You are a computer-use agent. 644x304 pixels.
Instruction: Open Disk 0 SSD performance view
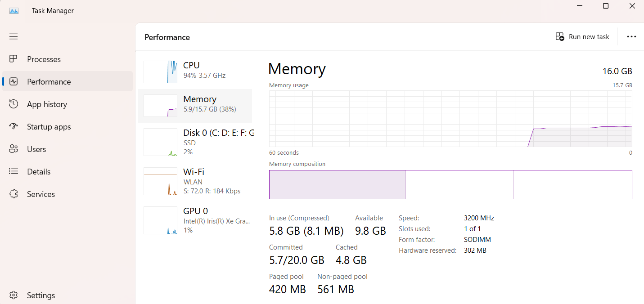click(x=218, y=142)
